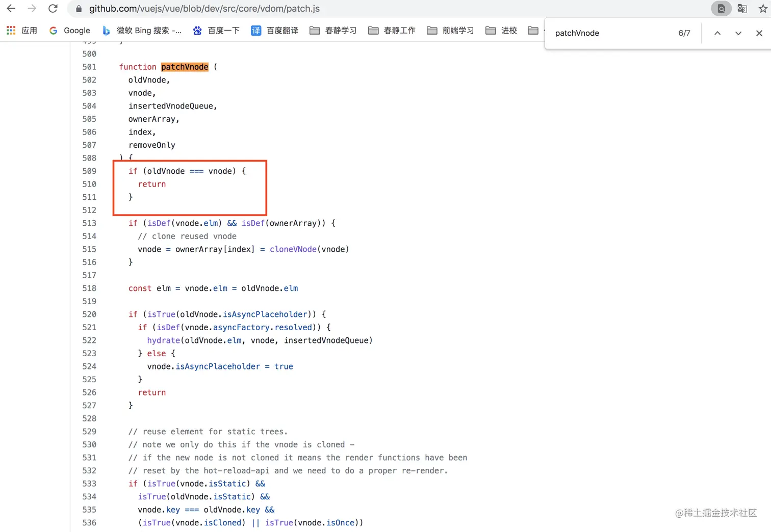Select line number 501

click(x=89, y=67)
